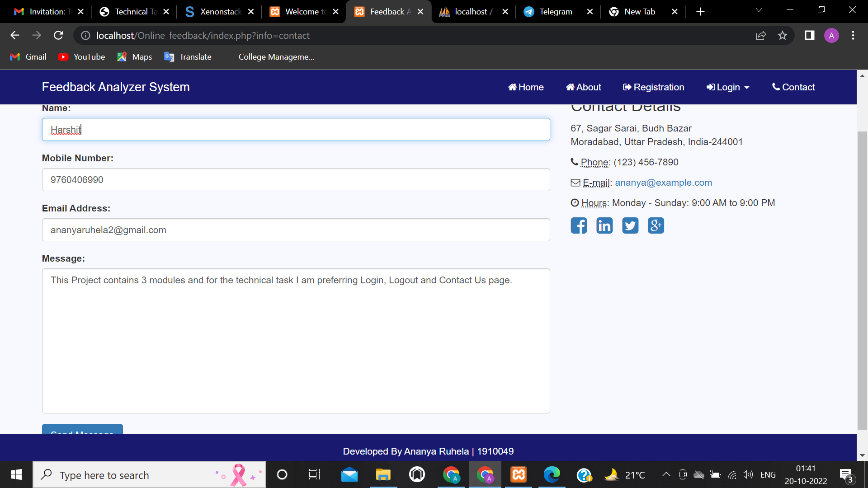
Task: Open the Google Plus social icon
Action: 656,225
